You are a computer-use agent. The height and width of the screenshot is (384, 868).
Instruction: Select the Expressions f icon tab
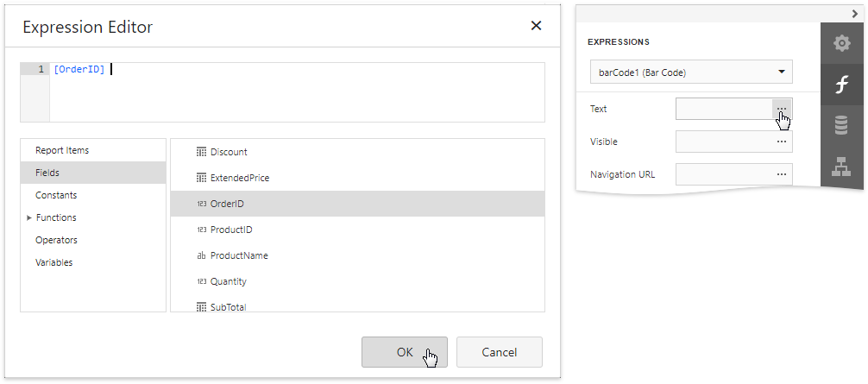click(x=840, y=85)
